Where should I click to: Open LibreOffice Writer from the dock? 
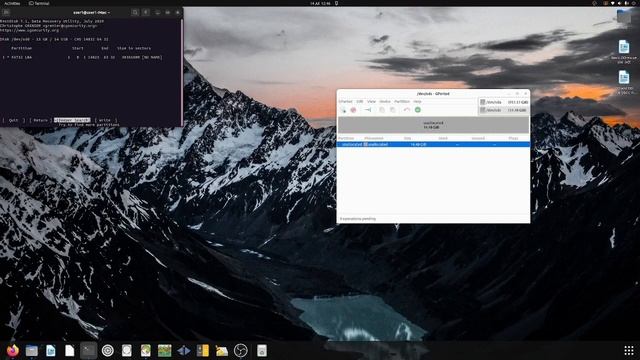click(51, 351)
